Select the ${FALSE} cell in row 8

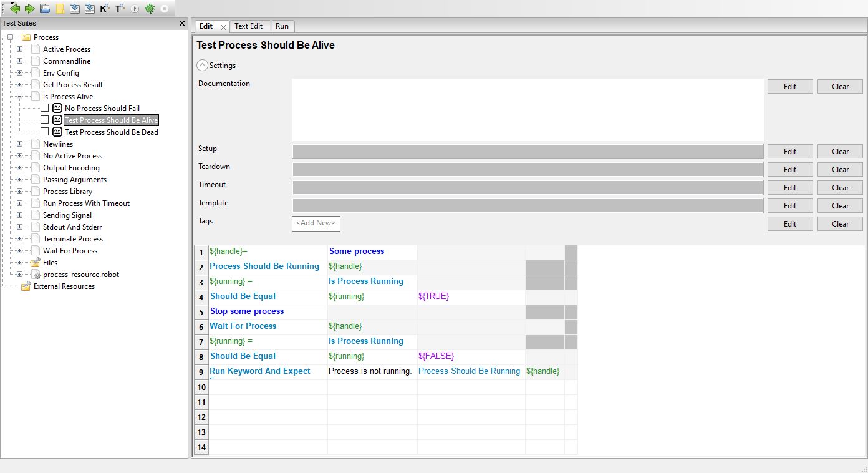(x=471, y=356)
